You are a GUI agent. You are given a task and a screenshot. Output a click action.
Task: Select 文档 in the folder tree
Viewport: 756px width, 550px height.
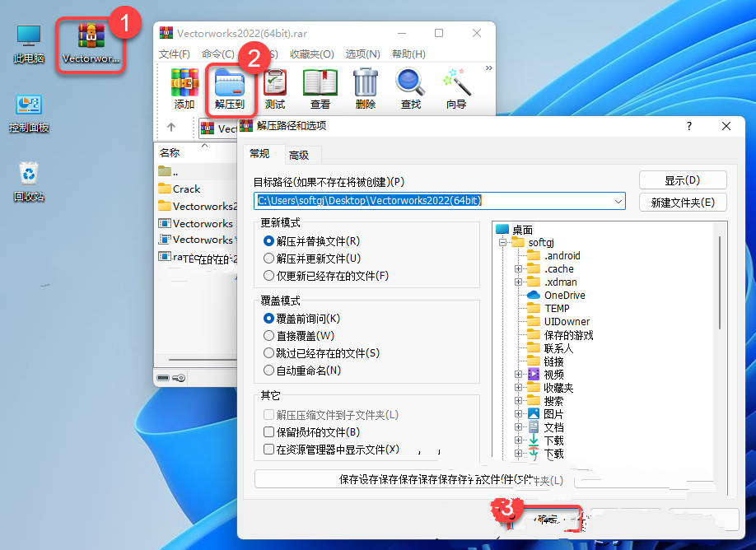point(546,426)
